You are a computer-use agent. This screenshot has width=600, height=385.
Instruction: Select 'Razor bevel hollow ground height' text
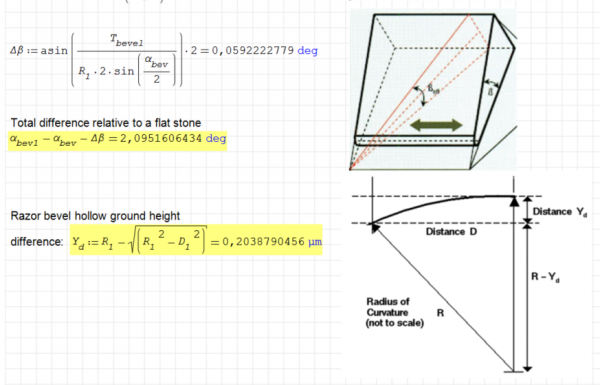95,216
